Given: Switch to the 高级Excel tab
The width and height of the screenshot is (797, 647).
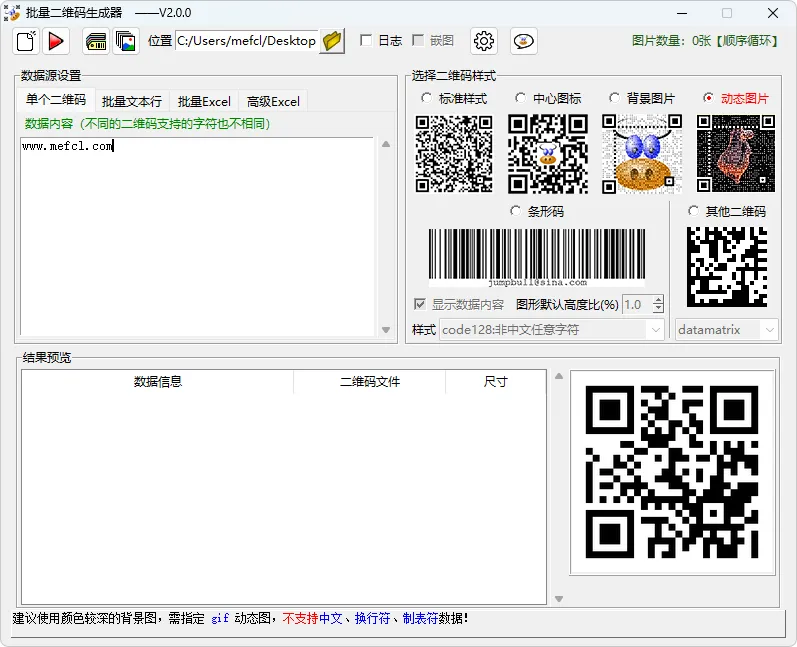Looking at the screenshot, I should pos(273,102).
